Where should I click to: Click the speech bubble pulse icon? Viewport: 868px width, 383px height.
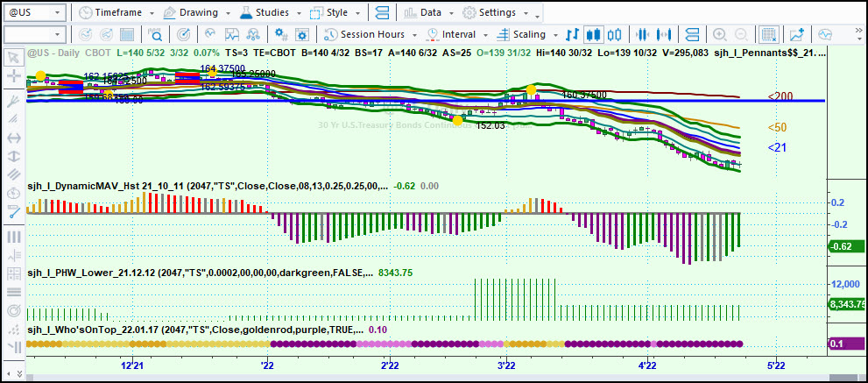tap(825, 34)
